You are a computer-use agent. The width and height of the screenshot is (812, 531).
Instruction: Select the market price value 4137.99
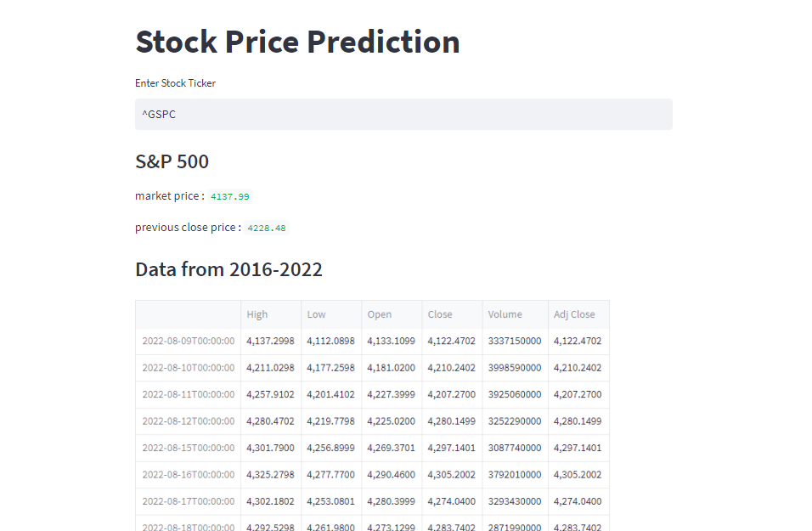click(230, 195)
